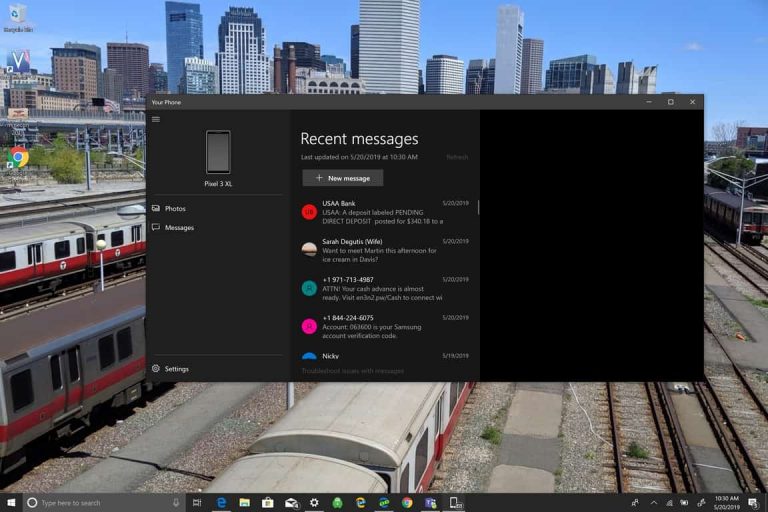The height and width of the screenshot is (512, 768).
Task: Open Microsoft Store from the taskbar
Action: [267, 503]
